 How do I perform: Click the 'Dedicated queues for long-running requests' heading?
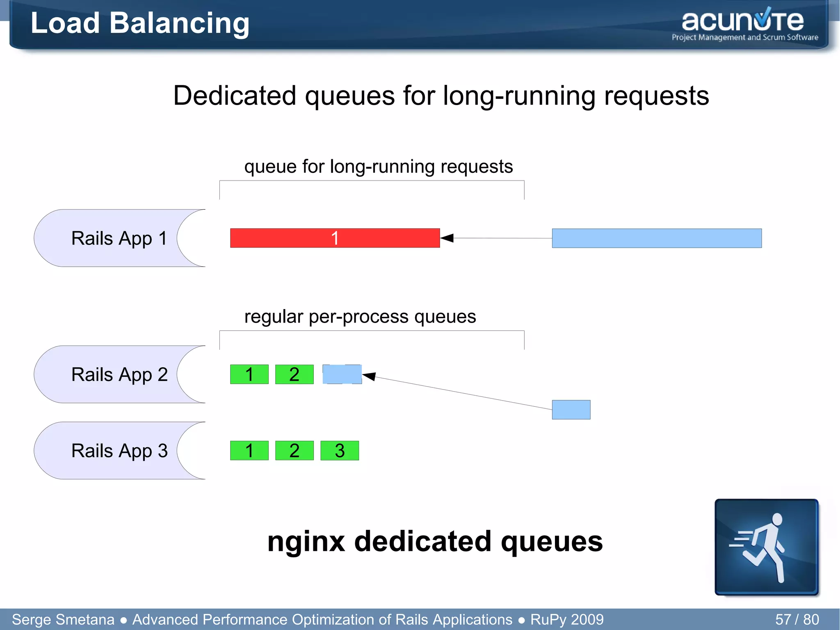(441, 96)
